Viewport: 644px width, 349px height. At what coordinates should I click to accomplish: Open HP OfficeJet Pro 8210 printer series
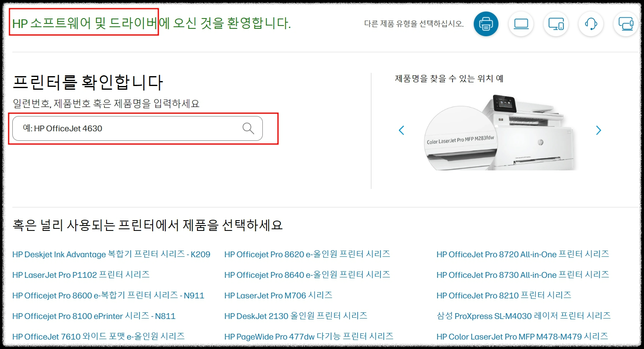tap(504, 295)
